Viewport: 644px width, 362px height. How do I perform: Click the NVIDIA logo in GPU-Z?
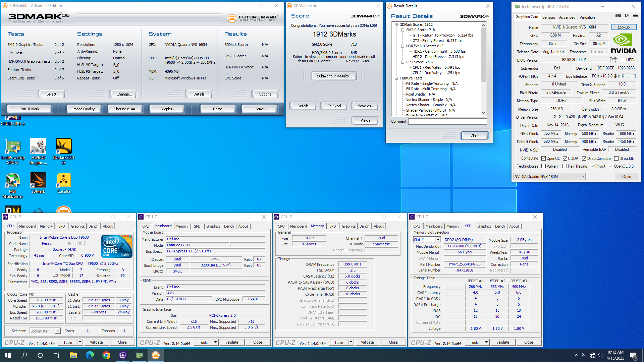624,44
